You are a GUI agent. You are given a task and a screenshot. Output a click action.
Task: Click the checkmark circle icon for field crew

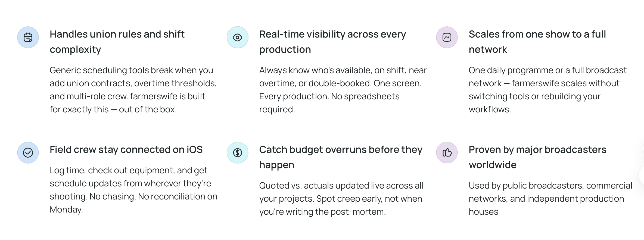click(28, 153)
